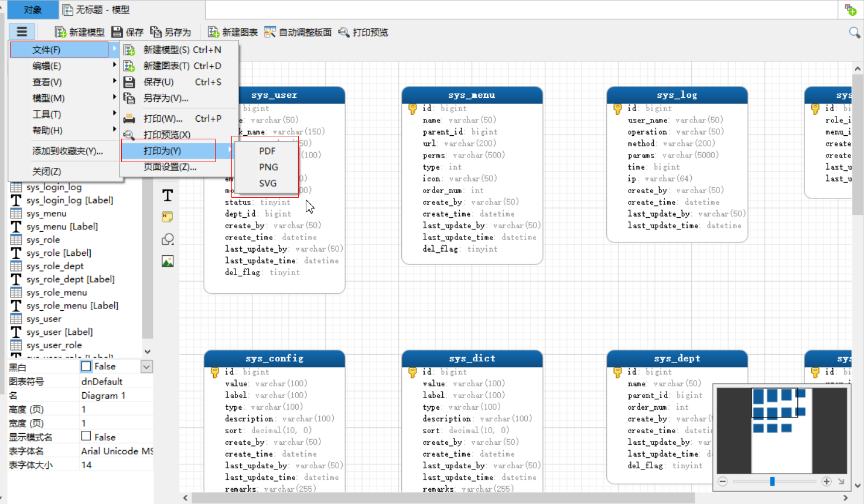Click the key icon in sys_config table
The width and height of the screenshot is (864, 504).
tap(215, 372)
